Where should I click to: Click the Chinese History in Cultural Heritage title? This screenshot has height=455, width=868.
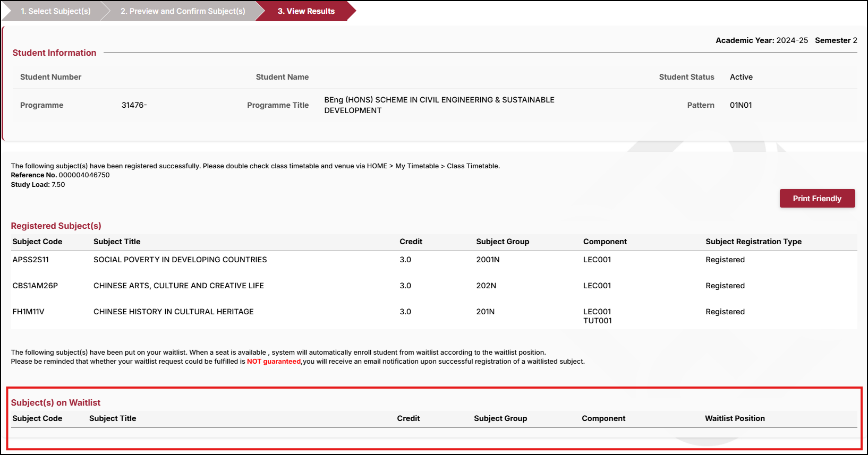coord(173,312)
